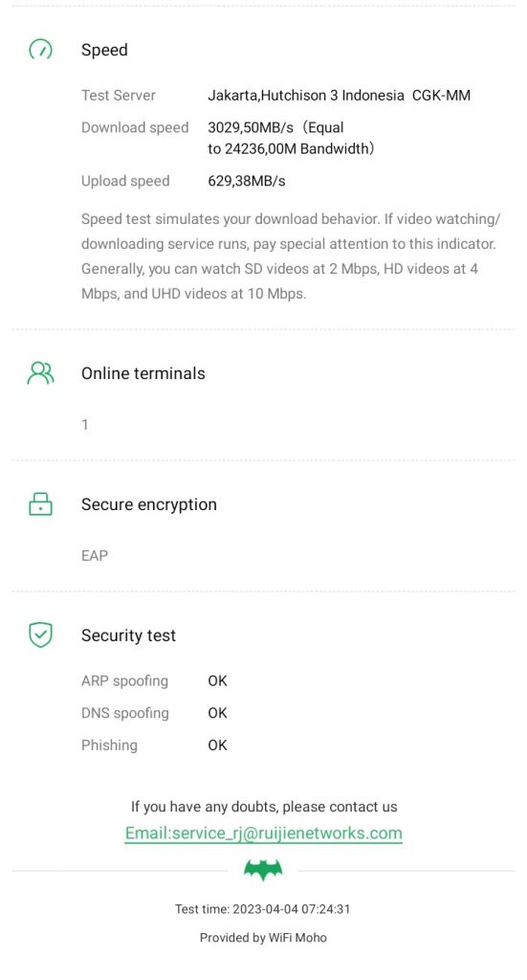Click the ARP spoofing OK result
The width and height of the screenshot is (527, 980).
click(x=217, y=680)
